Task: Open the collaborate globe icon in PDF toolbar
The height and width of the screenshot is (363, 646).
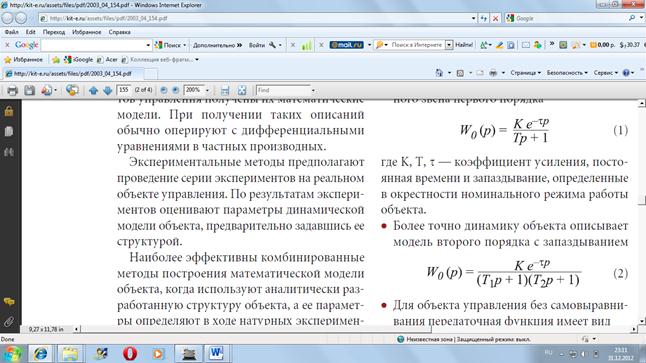Action: coord(72,90)
